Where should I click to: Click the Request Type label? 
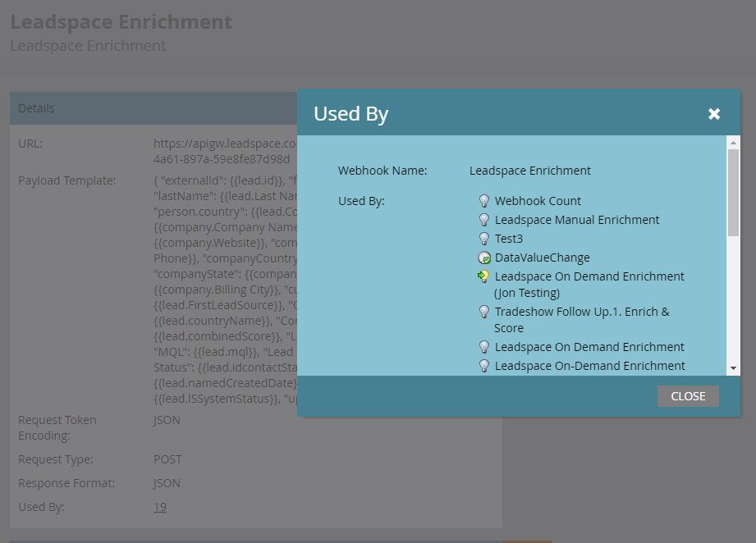coord(56,459)
